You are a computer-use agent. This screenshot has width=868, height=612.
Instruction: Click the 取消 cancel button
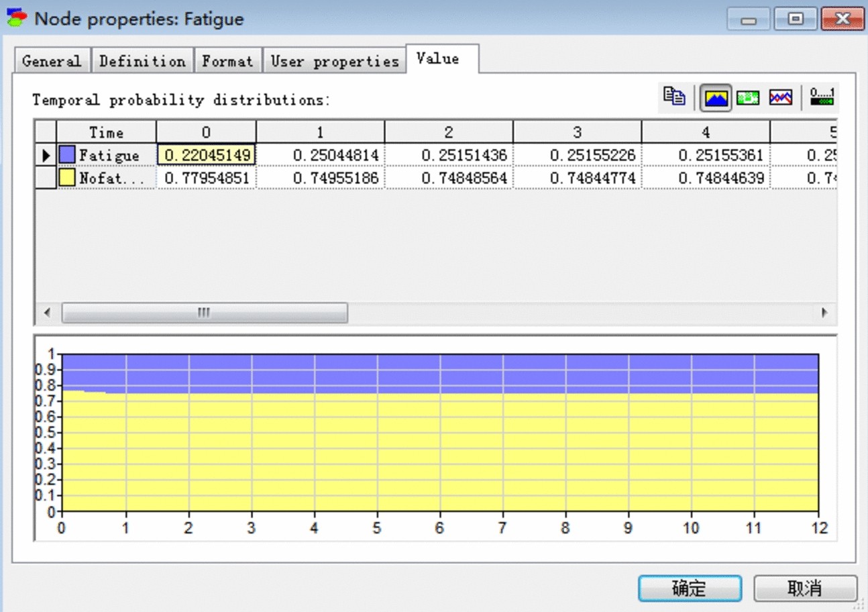click(805, 589)
